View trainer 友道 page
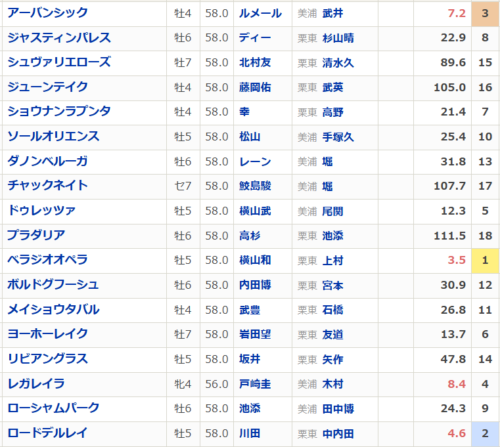500x447 pixels. [333, 334]
